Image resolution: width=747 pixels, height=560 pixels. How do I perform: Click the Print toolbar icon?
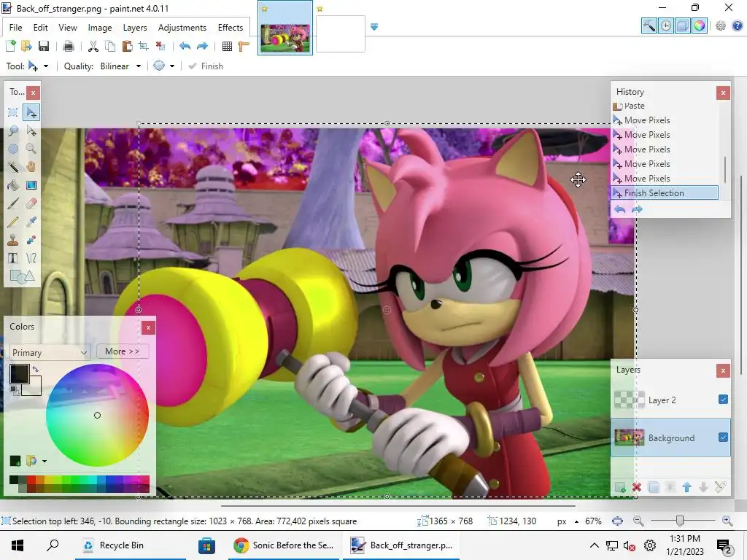[x=69, y=46]
